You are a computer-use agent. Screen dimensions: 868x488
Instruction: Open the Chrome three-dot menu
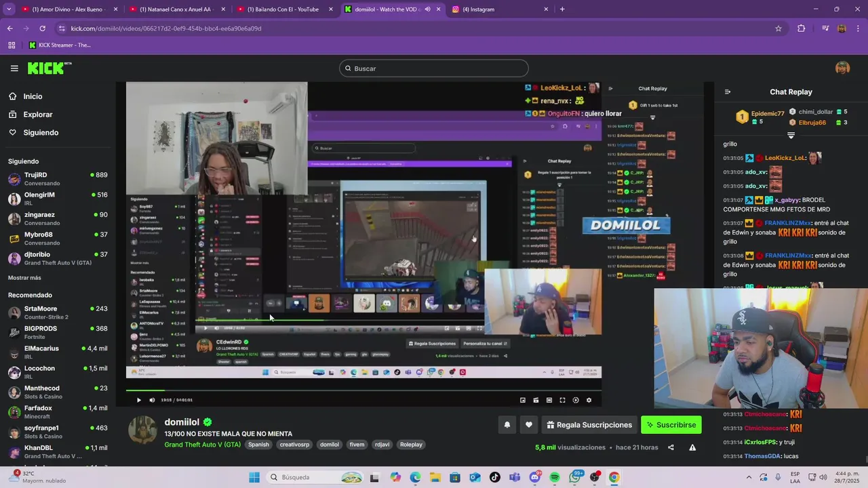point(858,28)
